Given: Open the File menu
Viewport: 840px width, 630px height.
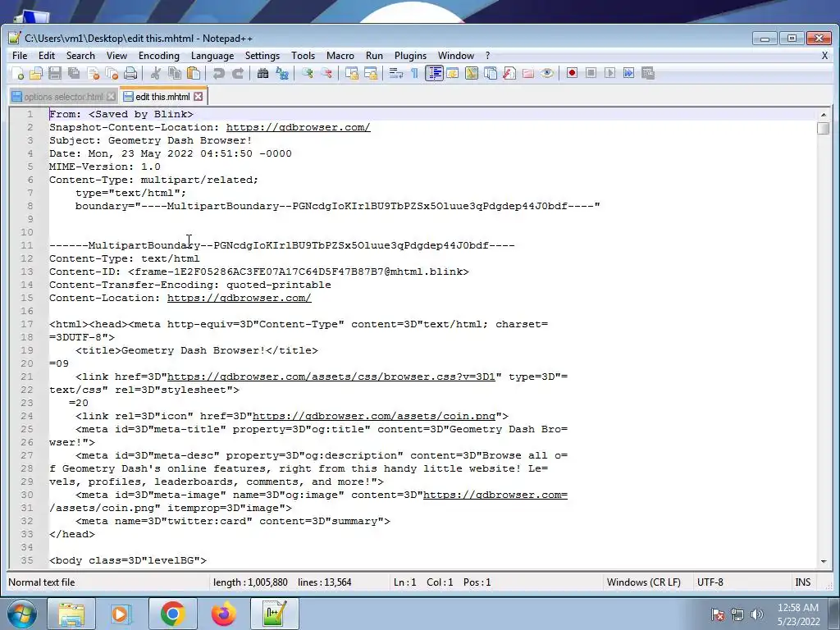Looking at the screenshot, I should click(20, 56).
